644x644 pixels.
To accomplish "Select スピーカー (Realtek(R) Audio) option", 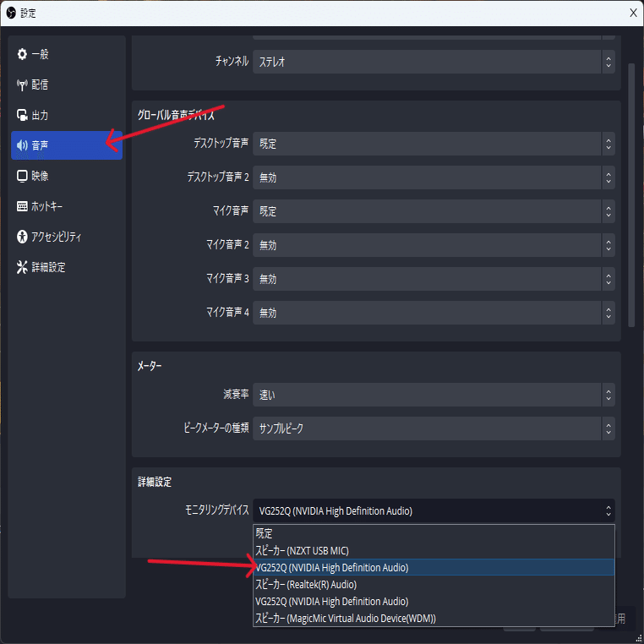I will [x=434, y=585].
